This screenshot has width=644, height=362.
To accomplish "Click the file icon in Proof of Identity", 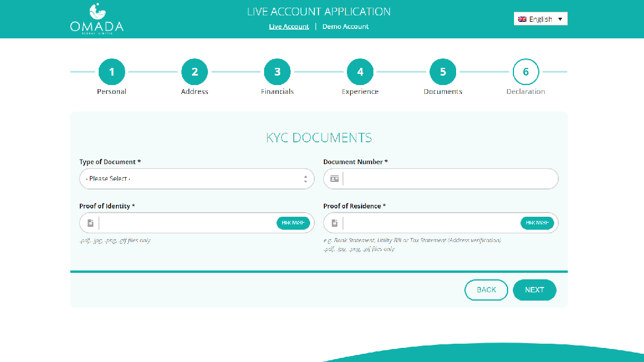I will coord(90,223).
